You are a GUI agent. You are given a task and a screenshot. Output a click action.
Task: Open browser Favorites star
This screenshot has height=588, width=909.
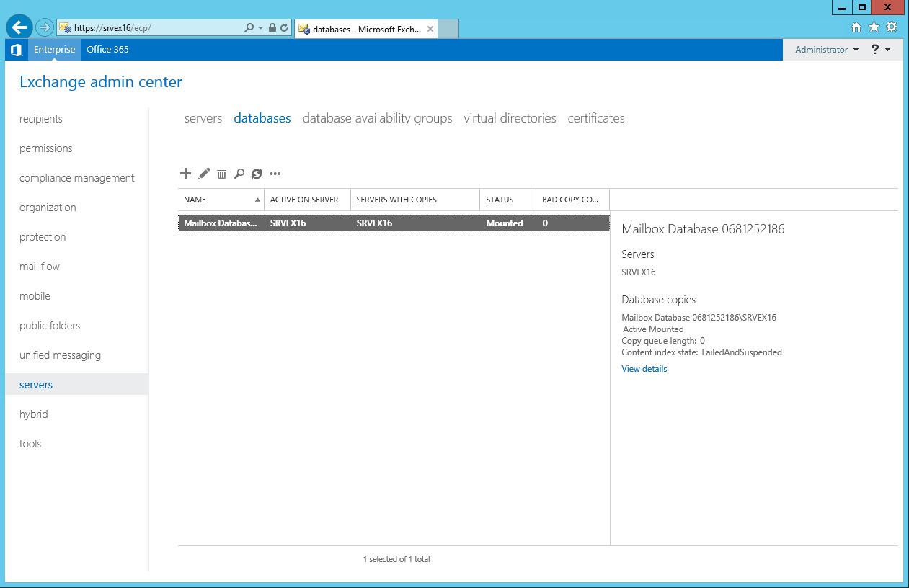point(874,27)
